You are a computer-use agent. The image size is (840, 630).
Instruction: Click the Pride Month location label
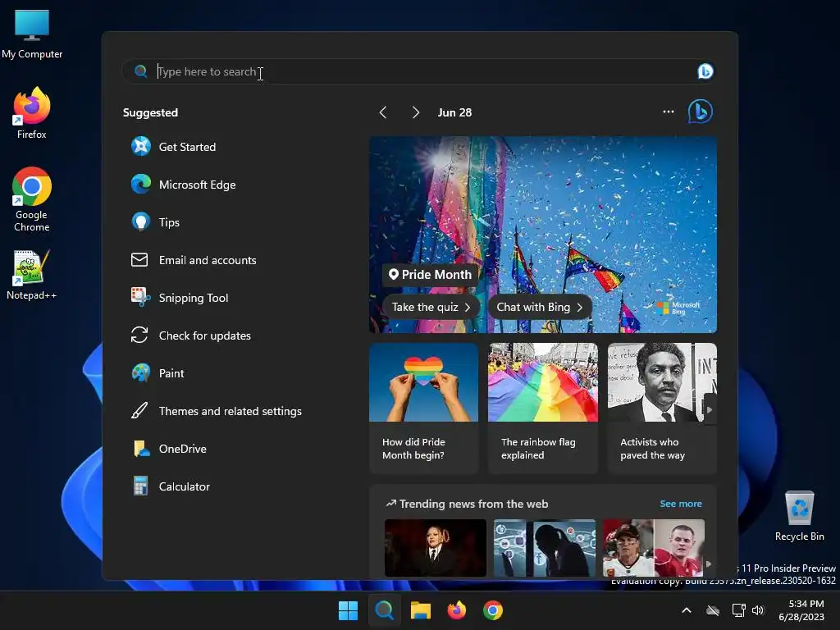click(x=430, y=274)
